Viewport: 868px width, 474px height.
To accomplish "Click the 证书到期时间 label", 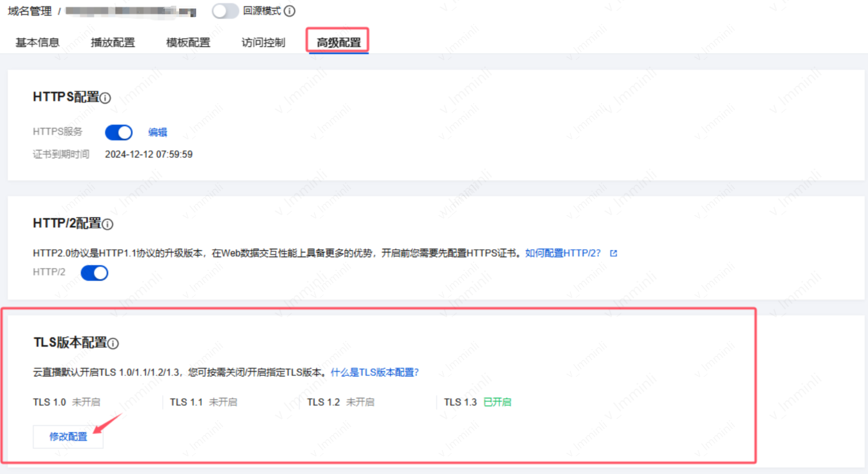I will (61, 154).
